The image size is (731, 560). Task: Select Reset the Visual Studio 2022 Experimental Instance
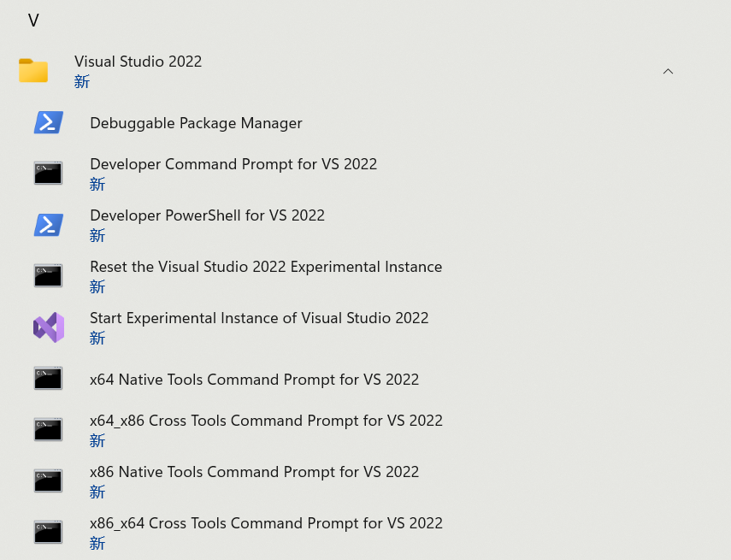266,267
